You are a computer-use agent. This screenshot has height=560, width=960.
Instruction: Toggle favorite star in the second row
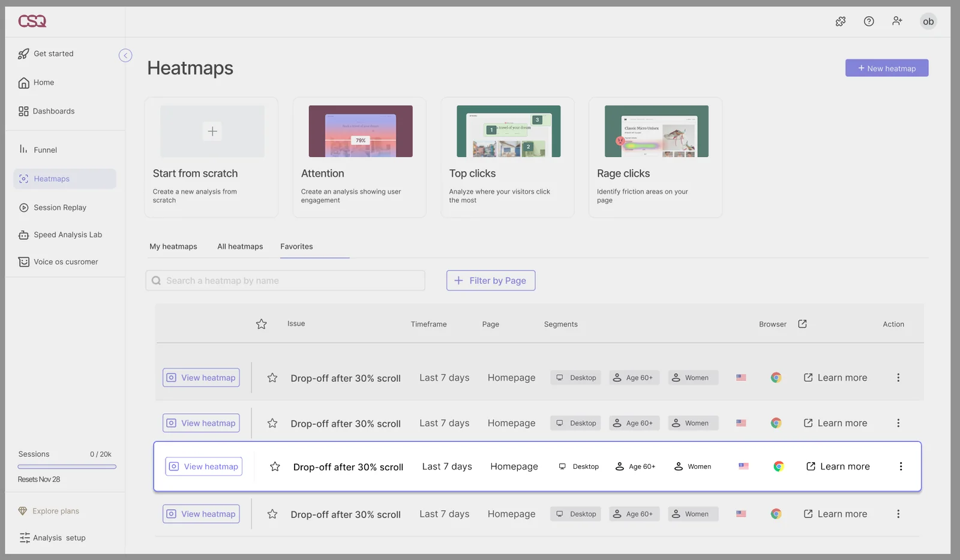(x=272, y=423)
